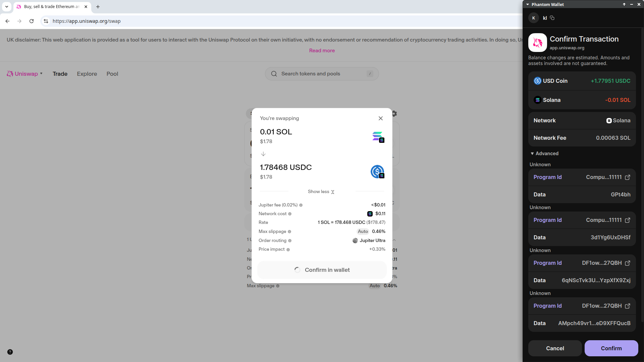This screenshot has height=362, width=644.
Task: Copy wallet address icon next to kl
Action: pos(552,18)
